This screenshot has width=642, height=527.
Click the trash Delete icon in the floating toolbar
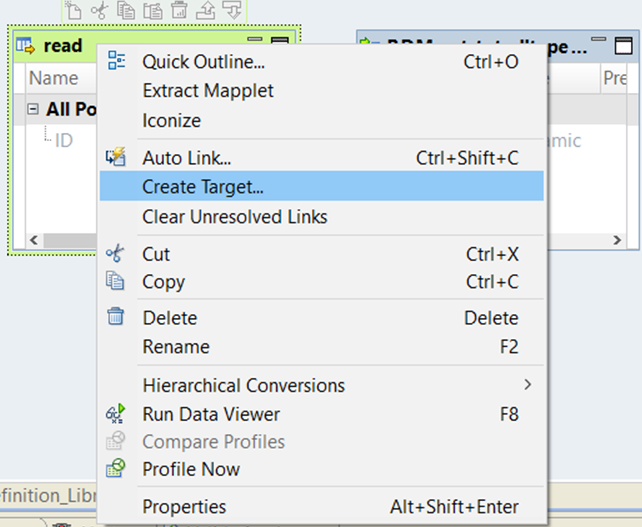click(179, 10)
